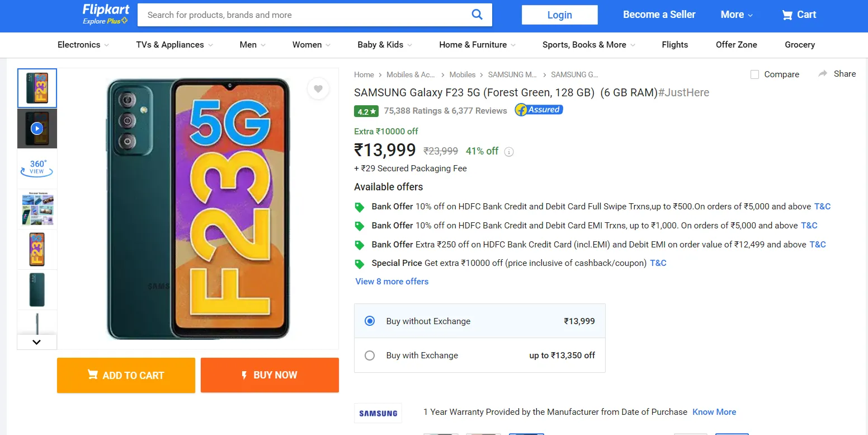Select Buy without Exchange option
868x435 pixels.
[x=370, y=321]
